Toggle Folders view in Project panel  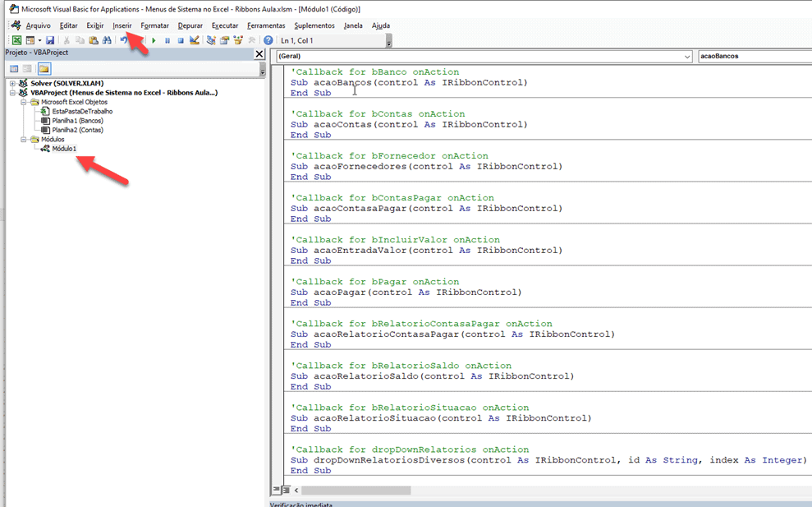point(44,69)
